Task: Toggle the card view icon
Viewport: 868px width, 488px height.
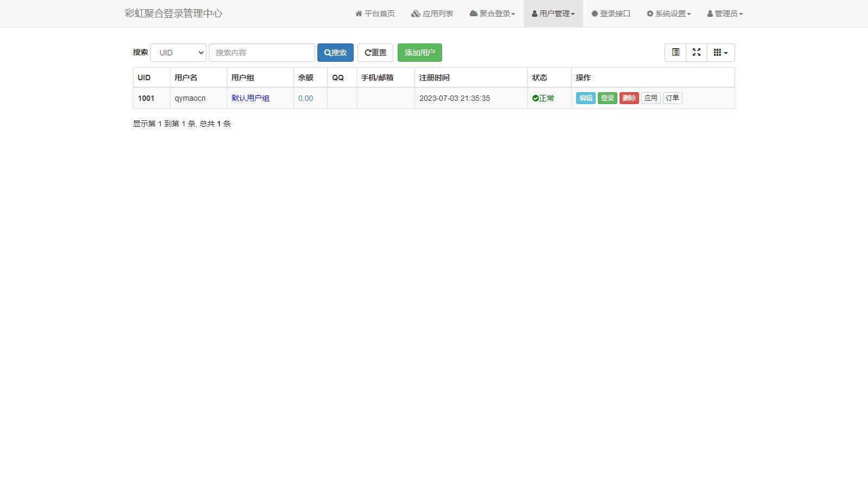Action: [675, 53]
